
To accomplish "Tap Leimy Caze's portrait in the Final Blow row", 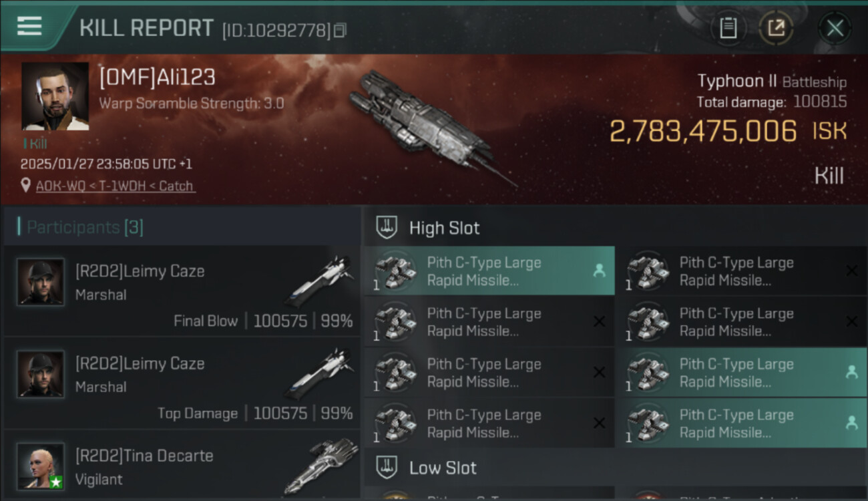I will [41, 282].
